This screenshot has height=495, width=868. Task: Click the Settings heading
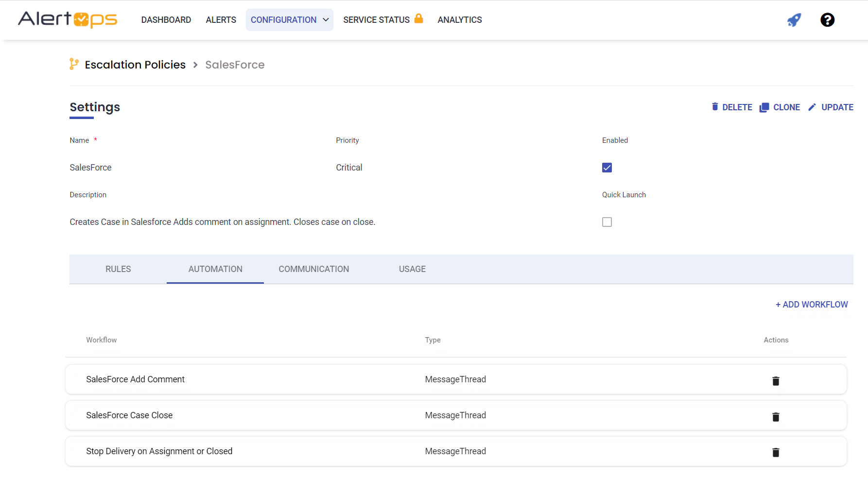coord(95,107)
